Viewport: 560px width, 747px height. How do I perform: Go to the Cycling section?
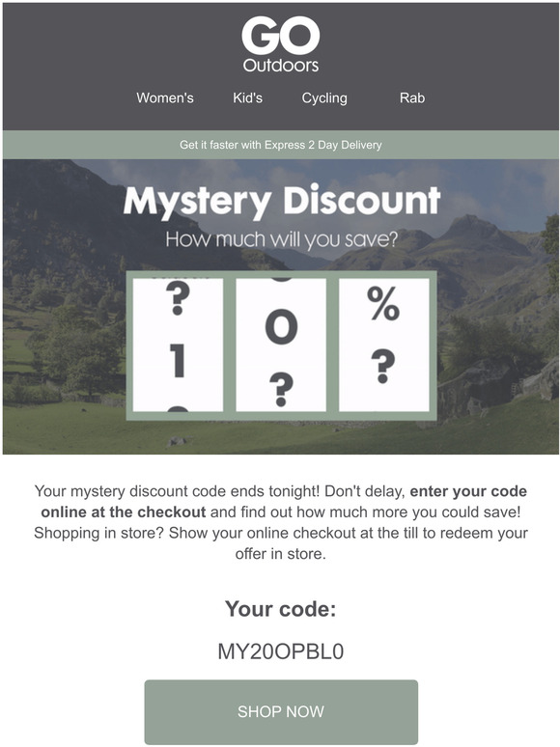click(x=324, y=98)
